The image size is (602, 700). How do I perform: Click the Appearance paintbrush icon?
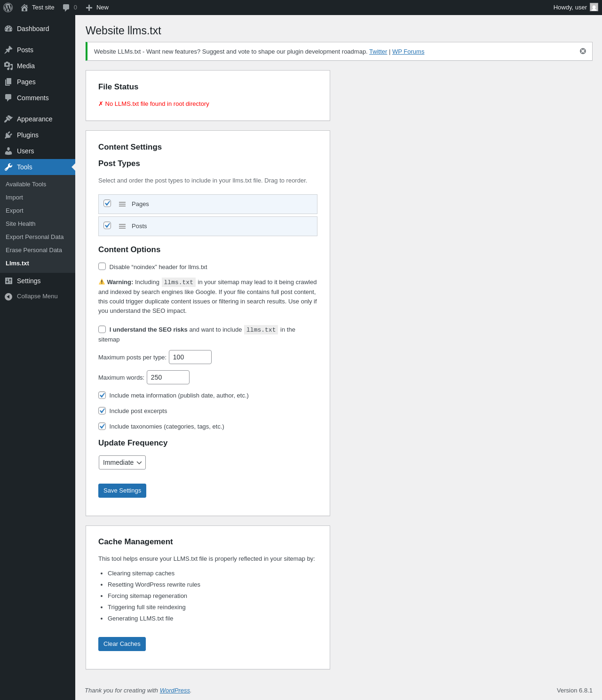click(8, 119)
